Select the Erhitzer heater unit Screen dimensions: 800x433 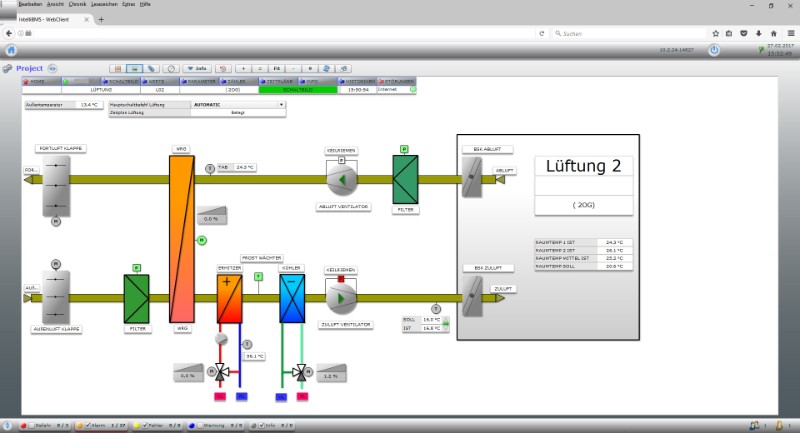230,298
